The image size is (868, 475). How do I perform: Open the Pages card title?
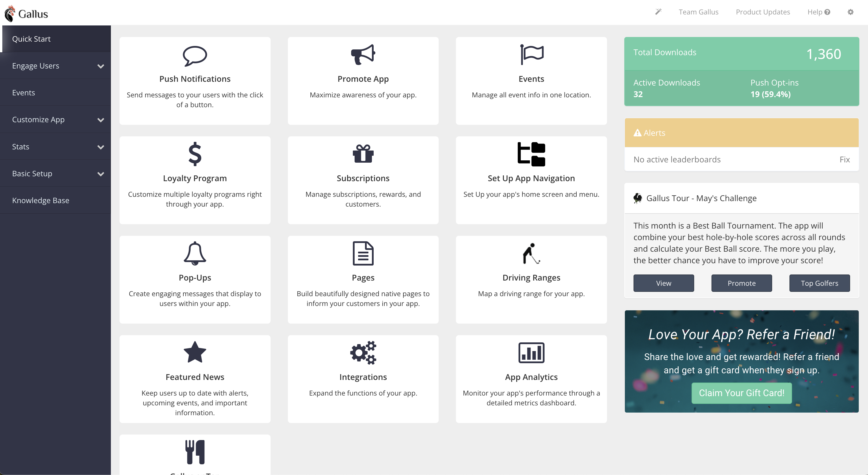(x=363, y=278)
